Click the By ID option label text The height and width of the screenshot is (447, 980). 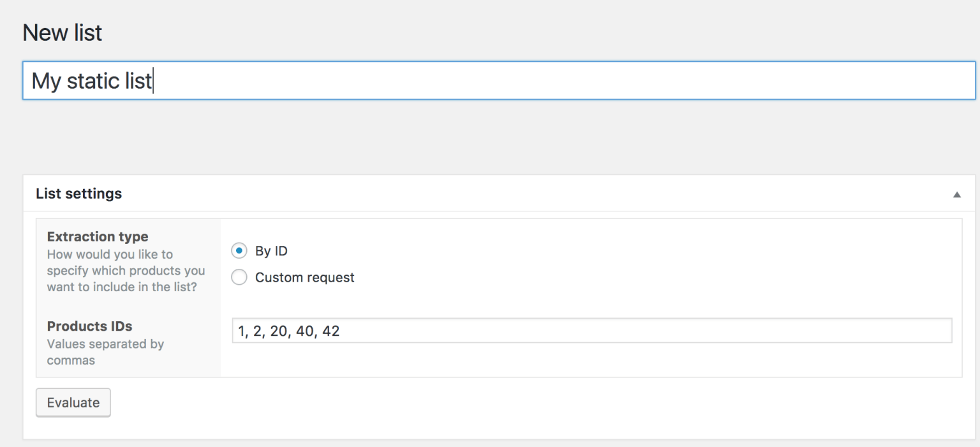click(272, 250)
